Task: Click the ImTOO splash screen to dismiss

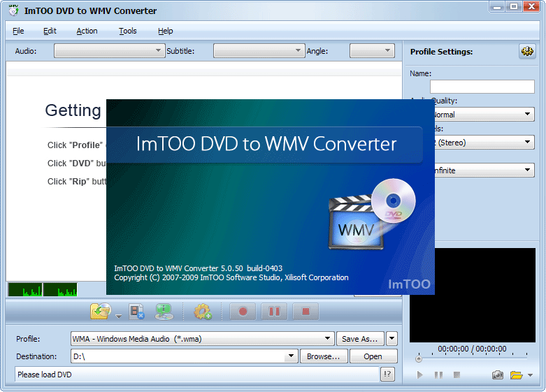Action: [271, 197]
